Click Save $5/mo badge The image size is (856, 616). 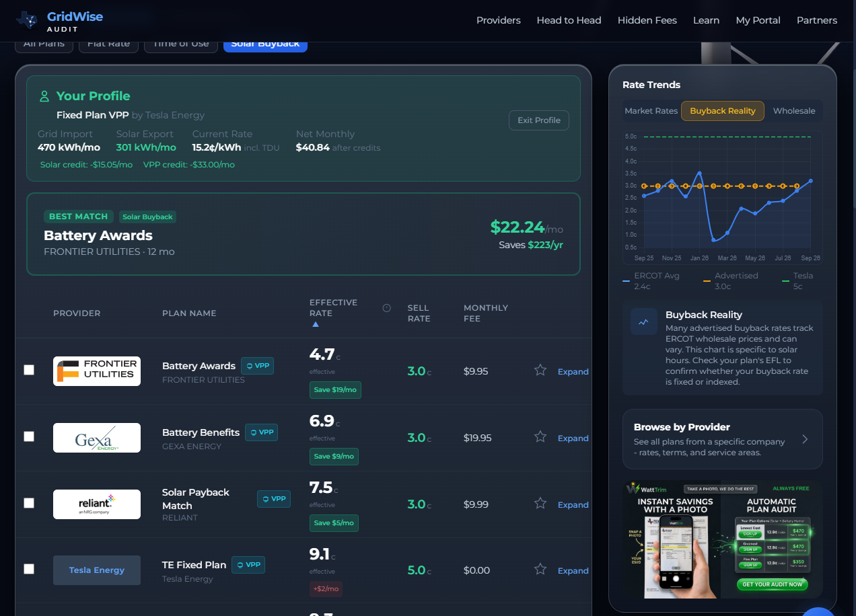[334, 523]
